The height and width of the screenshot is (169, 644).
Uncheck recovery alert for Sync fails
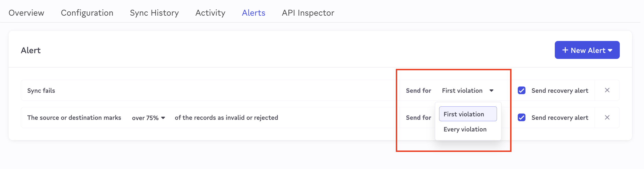pos(521,90)
